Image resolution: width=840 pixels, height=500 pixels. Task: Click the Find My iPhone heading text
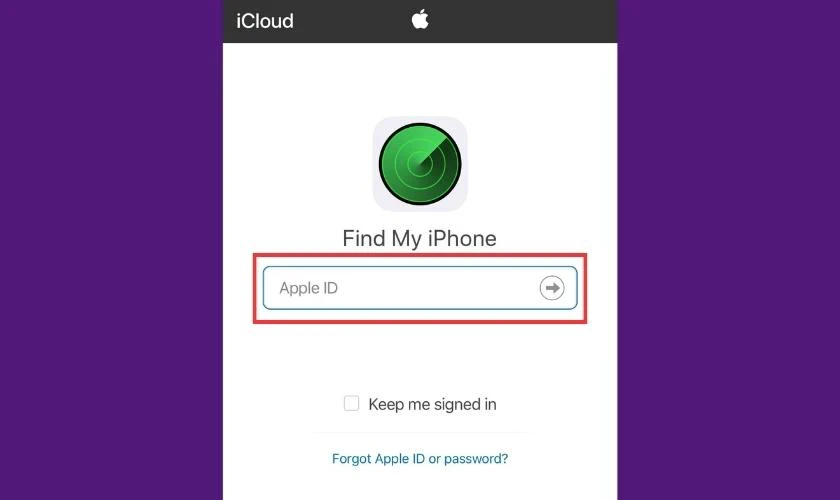coord(419,239)
